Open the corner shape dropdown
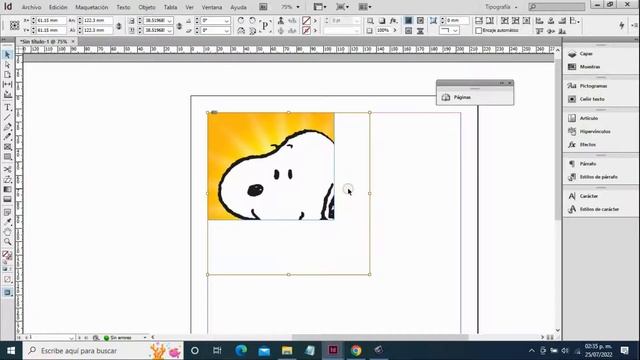This screenshot has width=640, height=360. pos(455,31)
